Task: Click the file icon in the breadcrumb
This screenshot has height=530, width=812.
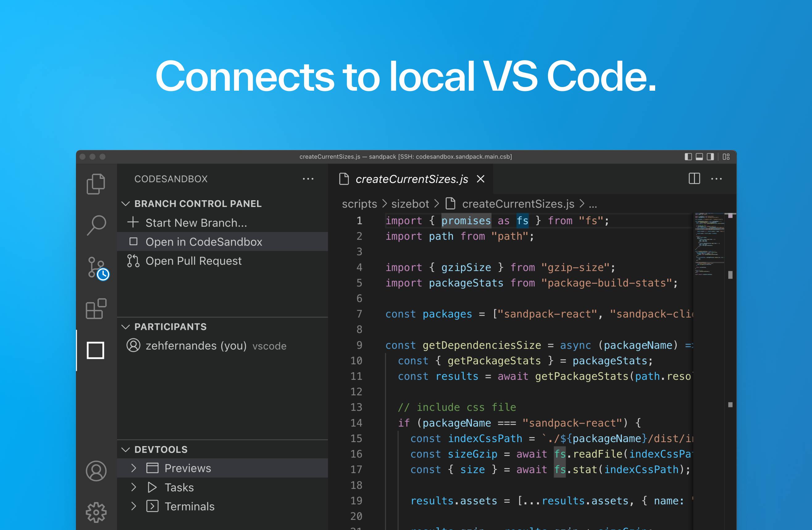Action: point(451,204)
